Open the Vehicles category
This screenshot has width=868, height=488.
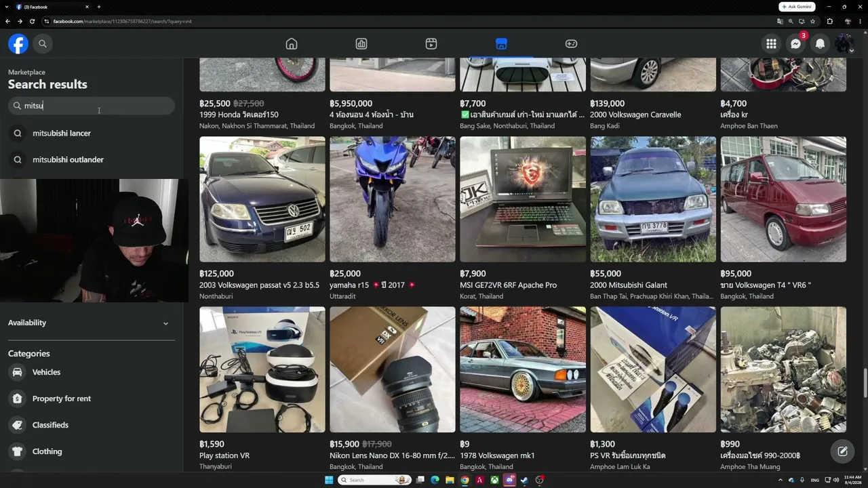click(92, 372)
